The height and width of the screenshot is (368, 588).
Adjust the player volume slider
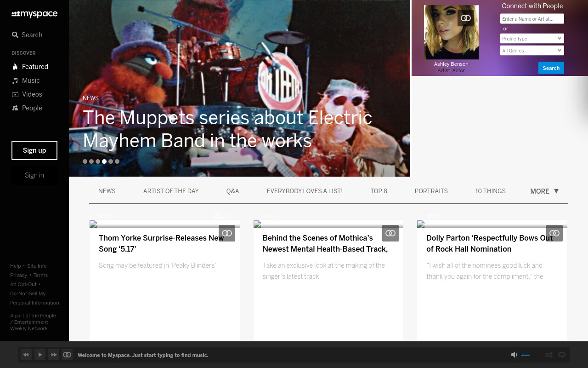pyautogui.click(x=530, y=355)
